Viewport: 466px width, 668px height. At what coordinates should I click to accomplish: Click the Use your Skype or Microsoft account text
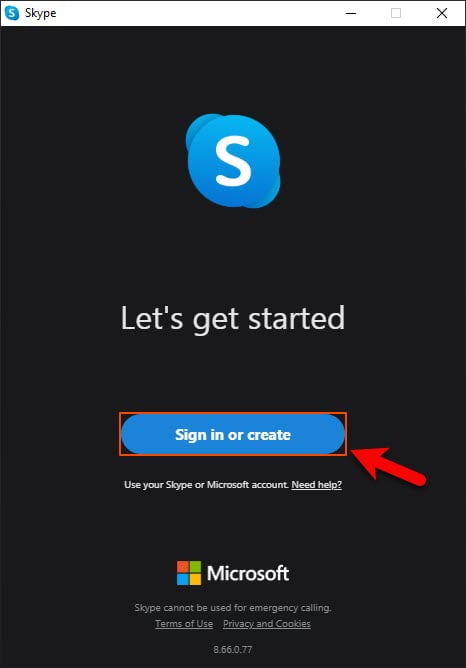[x=206, y=485]
